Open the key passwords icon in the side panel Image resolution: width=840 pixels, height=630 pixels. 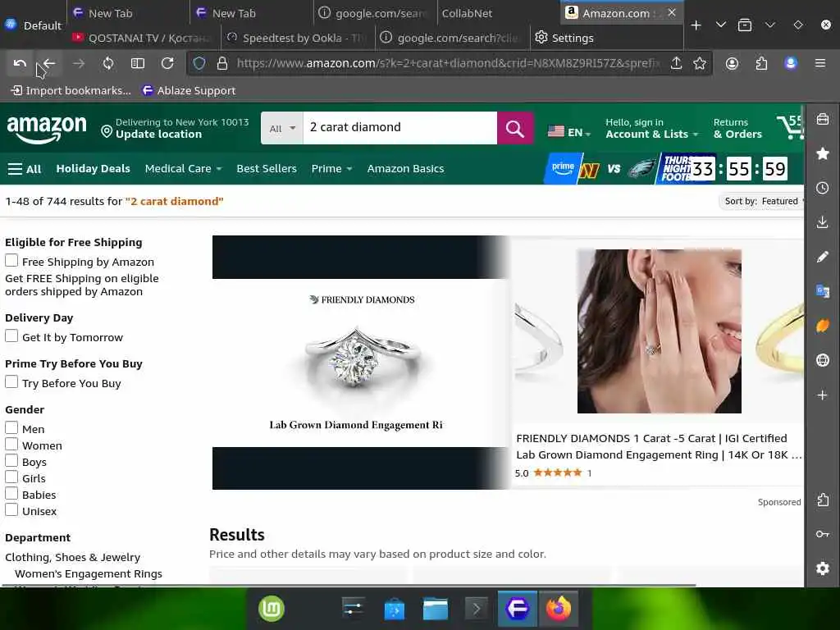click(x=822, y=534)
